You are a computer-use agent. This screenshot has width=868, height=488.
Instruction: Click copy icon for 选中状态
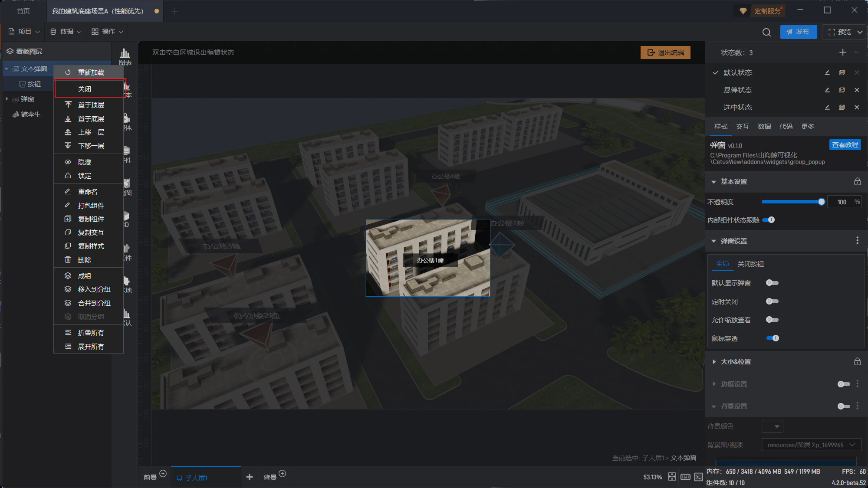point(842,107)
